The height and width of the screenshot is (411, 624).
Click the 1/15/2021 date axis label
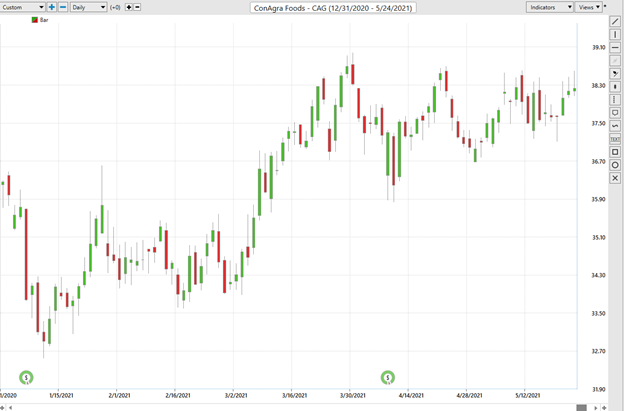(x=61, y=395)
